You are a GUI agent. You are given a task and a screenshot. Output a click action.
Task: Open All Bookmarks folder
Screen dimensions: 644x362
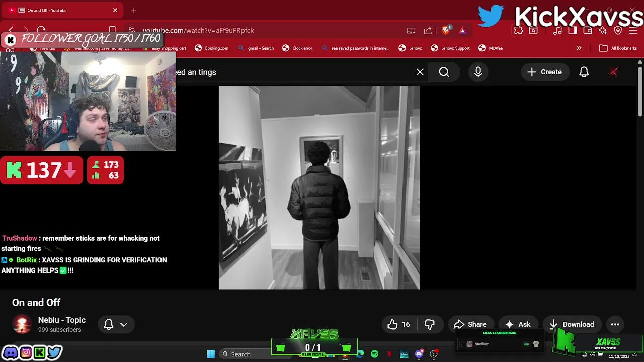[x=618, y=48]
